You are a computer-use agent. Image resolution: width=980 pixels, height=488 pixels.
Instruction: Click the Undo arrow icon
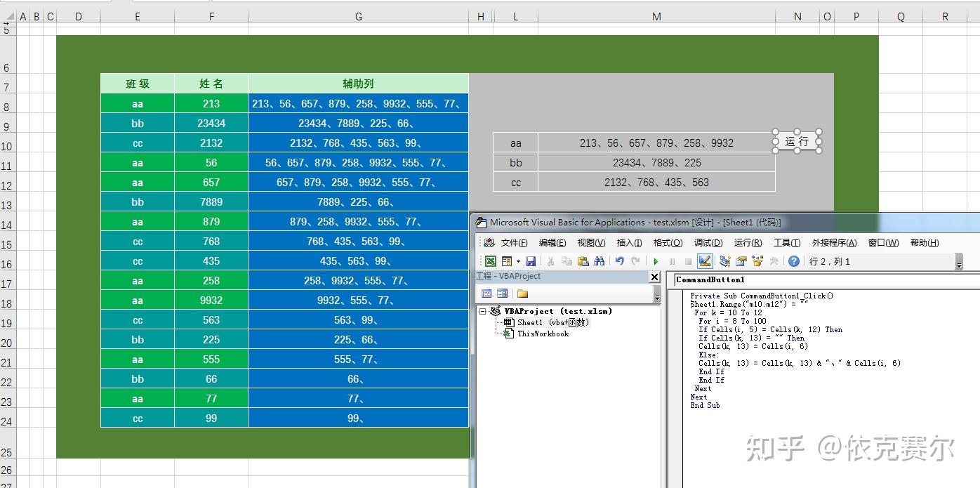point(619,261)
